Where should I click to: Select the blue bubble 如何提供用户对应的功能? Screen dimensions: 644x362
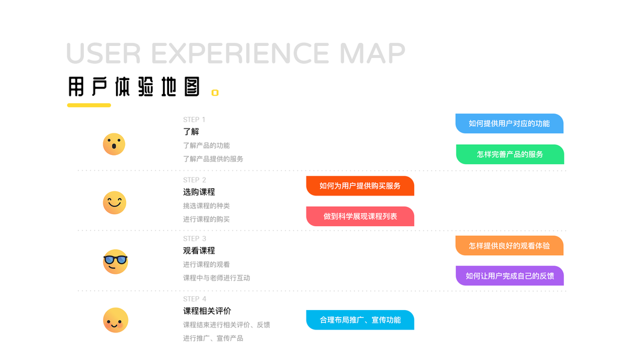(509, 124)
